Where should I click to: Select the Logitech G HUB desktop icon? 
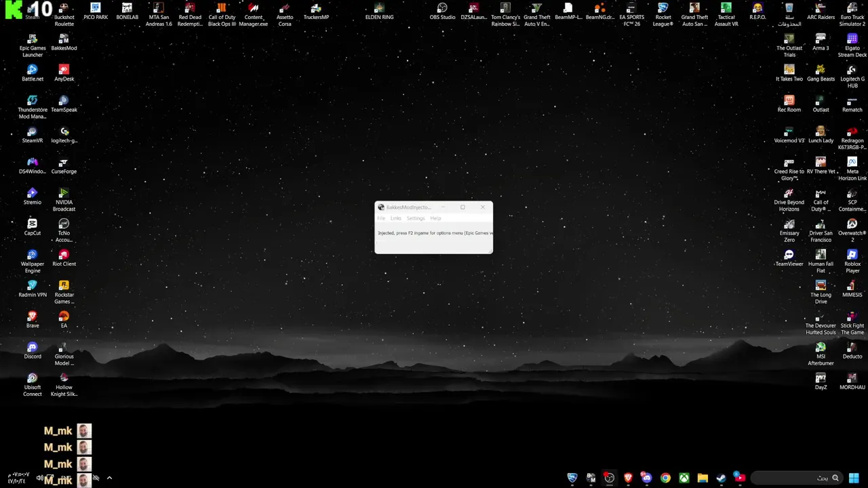pos(852,77)
